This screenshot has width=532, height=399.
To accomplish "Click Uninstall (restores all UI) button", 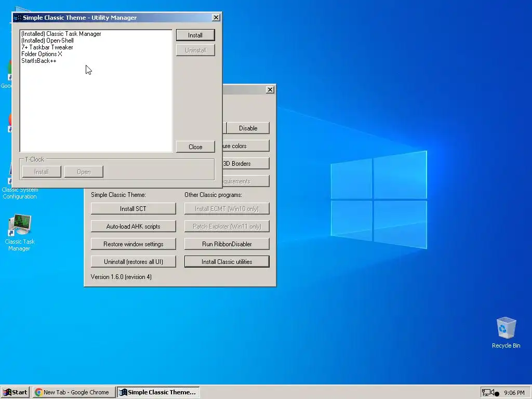I will [134, 262].
